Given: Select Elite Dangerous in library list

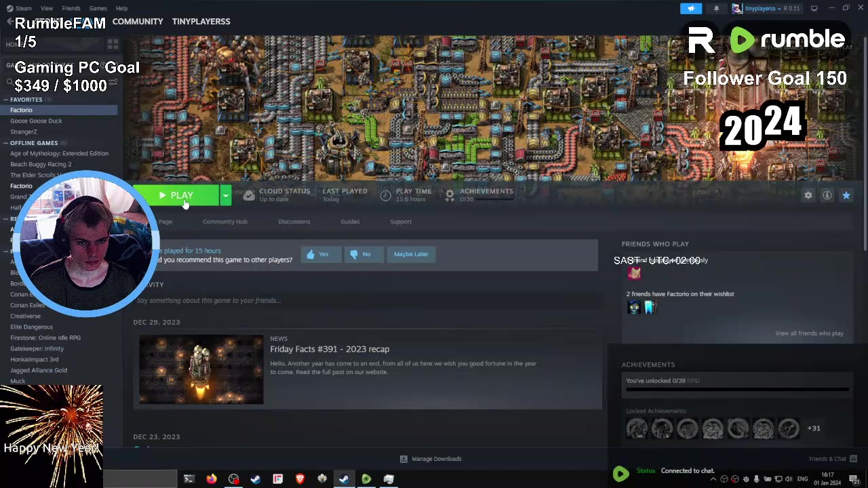Looking at the screenshot, I should pyautogui.click(x=31, y=327).
